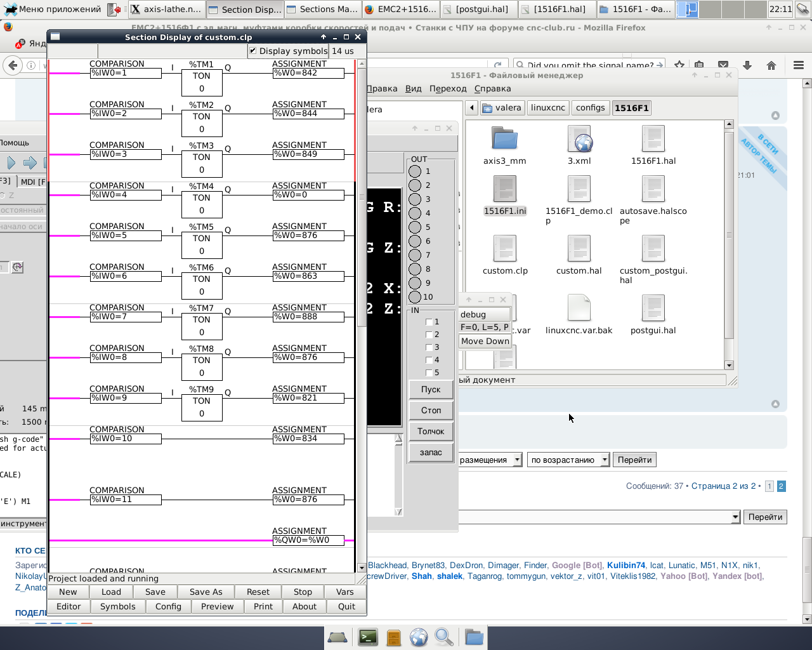
Task: Toggle the Display symbols checkbox
Action: (253, 51)
